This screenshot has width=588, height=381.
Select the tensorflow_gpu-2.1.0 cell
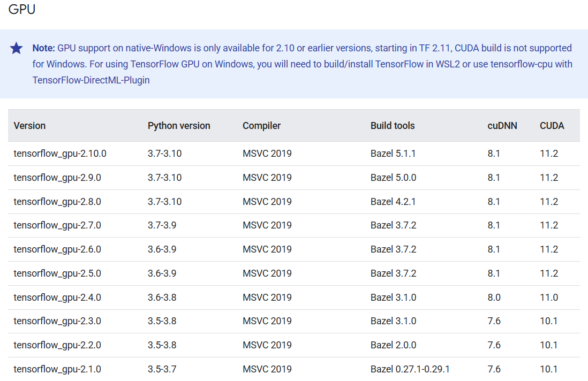57,369
